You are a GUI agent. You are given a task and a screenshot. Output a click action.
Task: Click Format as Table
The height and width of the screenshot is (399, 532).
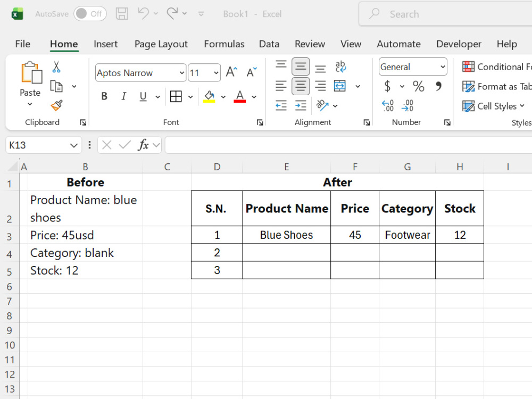(x=497, y=87)
